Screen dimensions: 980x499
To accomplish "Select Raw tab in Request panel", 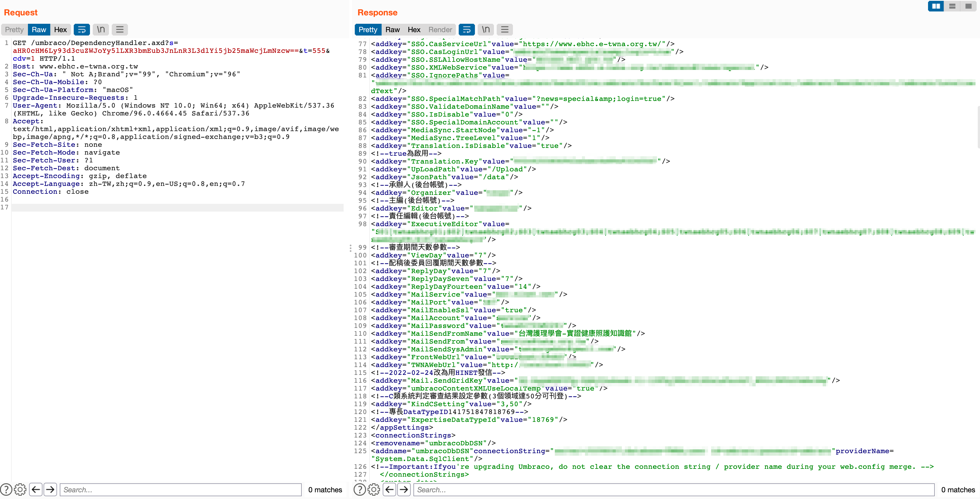I will [x=39, y=30].
